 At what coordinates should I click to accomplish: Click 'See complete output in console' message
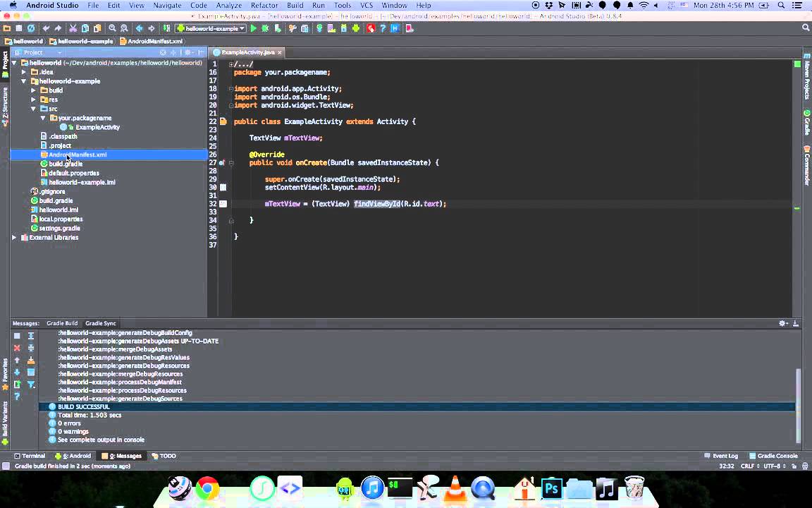click(x=101, y=440)
